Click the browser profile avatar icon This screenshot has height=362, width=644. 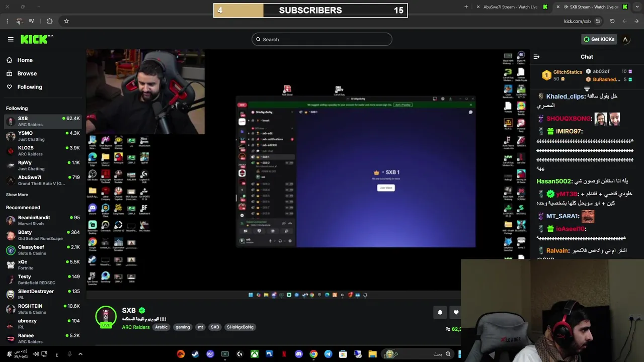[x=19, y=21]
